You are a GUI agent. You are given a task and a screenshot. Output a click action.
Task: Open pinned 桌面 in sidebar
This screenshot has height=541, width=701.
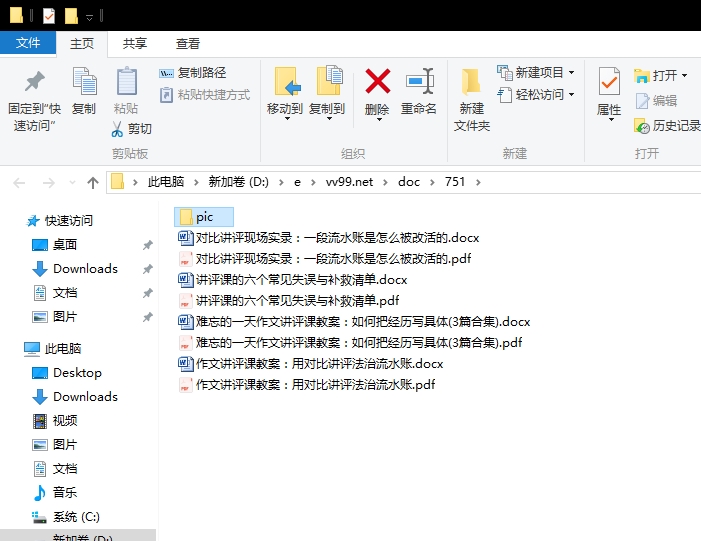click(x=55, y=245)
